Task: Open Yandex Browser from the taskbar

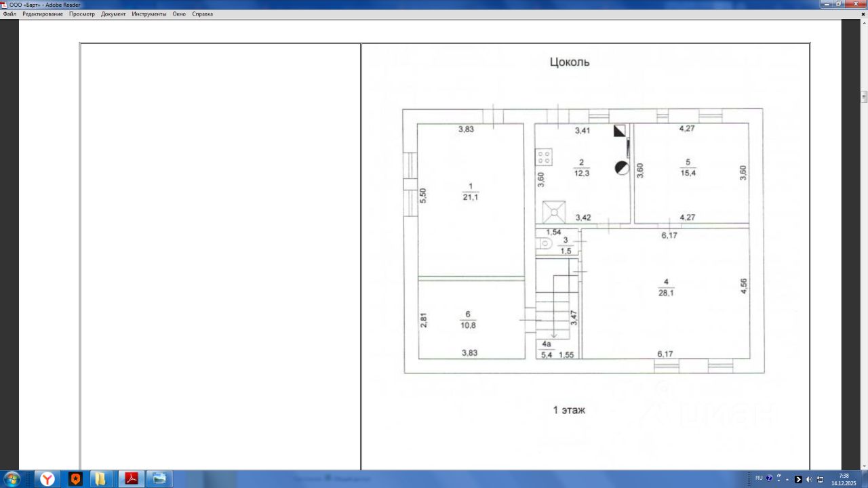Action: (47, 479)
